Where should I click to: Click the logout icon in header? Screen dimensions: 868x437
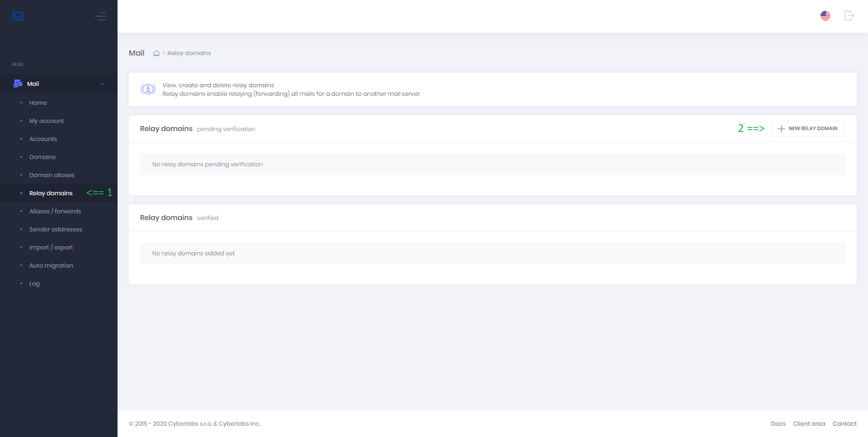849,16
